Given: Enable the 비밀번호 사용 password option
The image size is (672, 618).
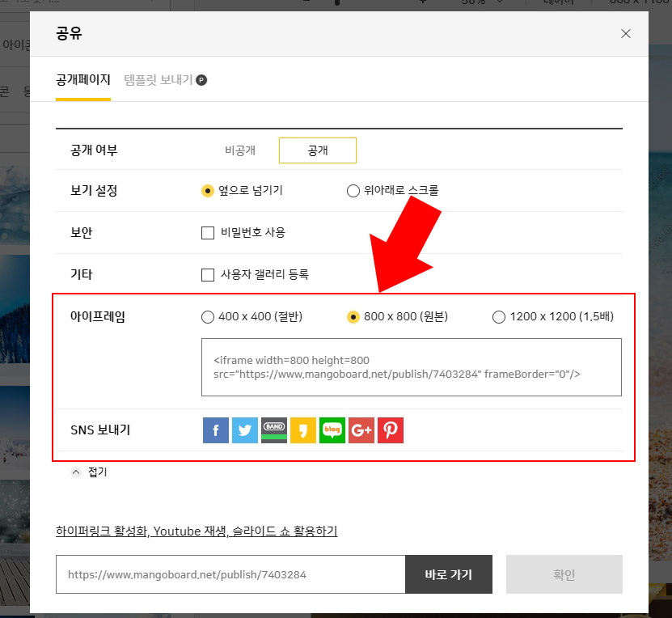Looking at the screenshot, I should [x=208, y=233].
